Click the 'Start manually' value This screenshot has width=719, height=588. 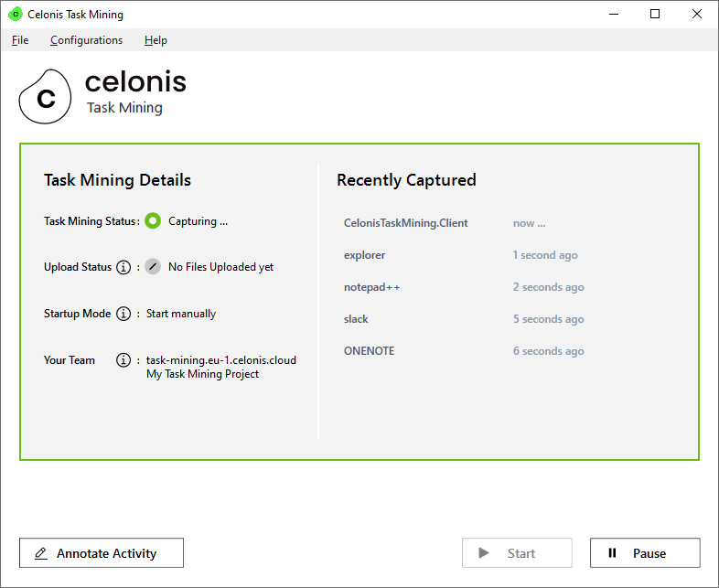[181, 314]
